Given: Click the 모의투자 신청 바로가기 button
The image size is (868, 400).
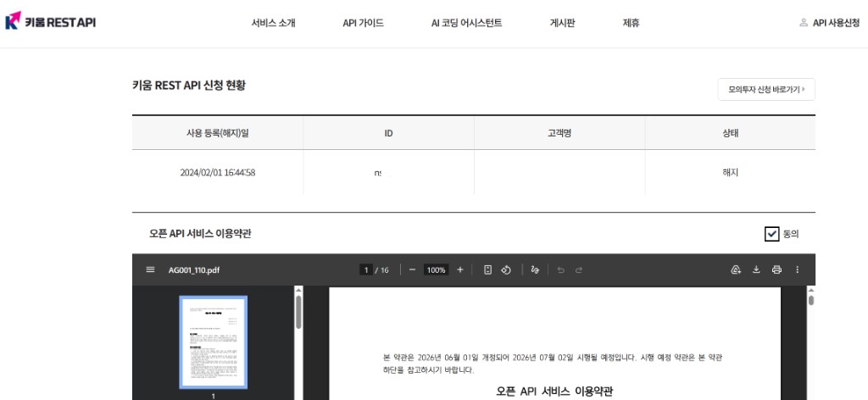Looking at the screenshot, I should click(x=766, y=89).
